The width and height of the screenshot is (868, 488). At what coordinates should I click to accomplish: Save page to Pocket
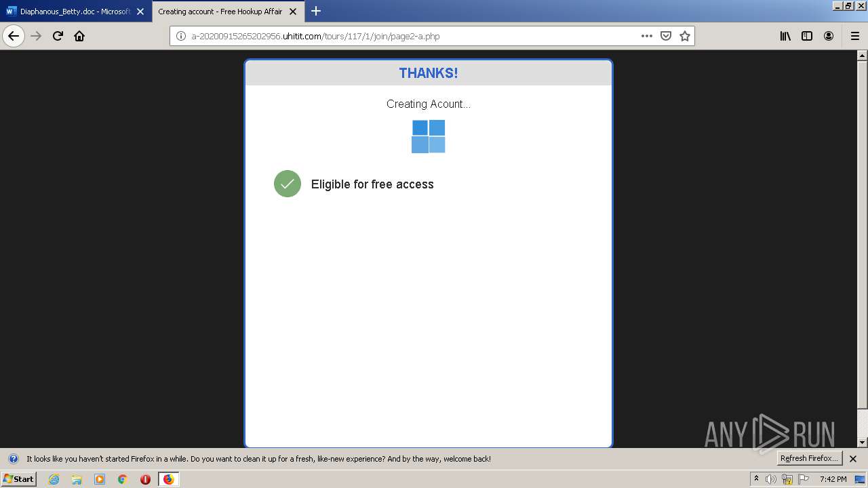pyautogui.click(x=666, y=36)
